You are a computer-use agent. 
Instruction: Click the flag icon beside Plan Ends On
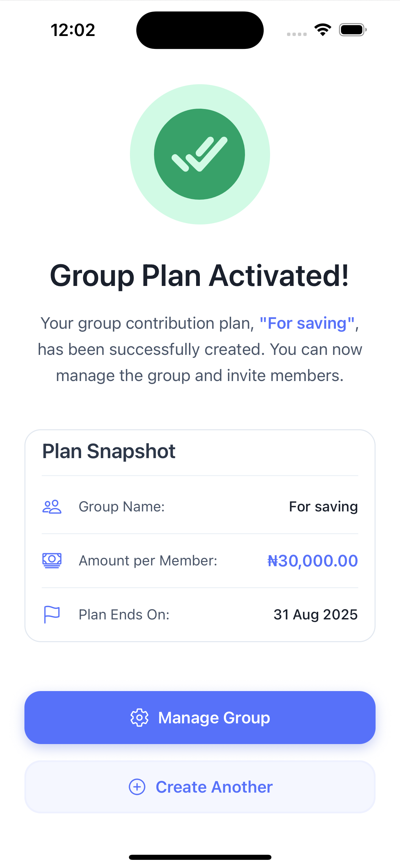point(52,614)
